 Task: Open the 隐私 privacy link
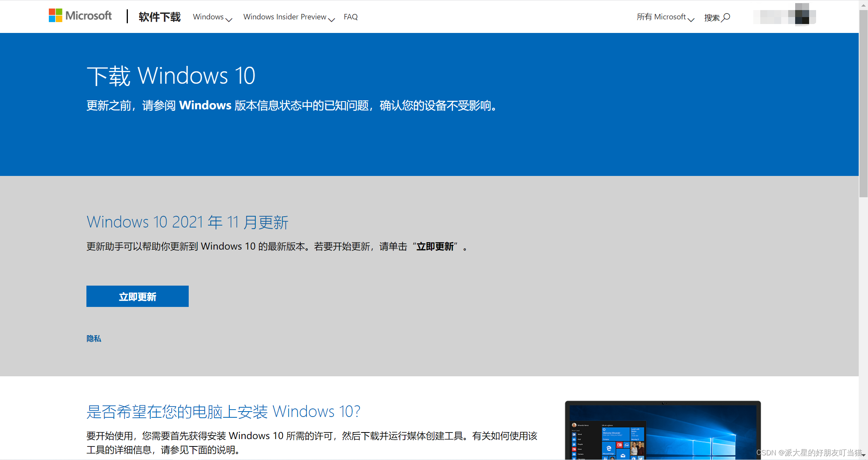(94, 338)
